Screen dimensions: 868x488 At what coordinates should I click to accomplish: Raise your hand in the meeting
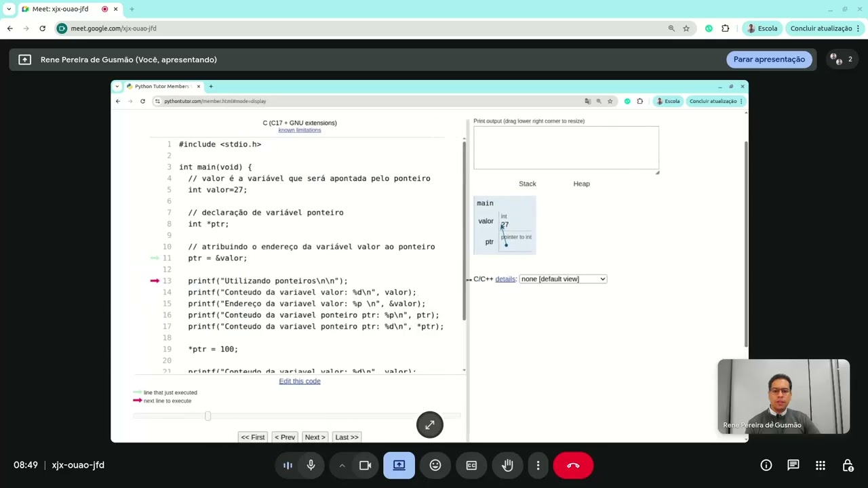point(507,465)
